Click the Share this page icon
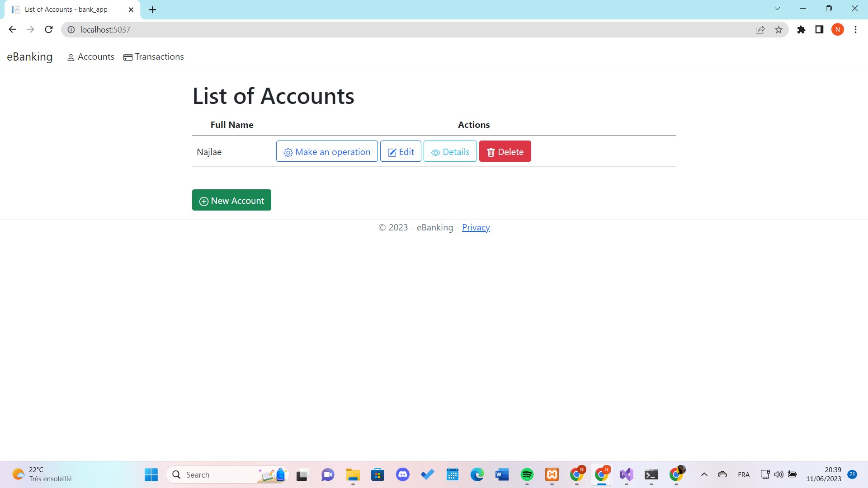 click(x=760, y=30)
